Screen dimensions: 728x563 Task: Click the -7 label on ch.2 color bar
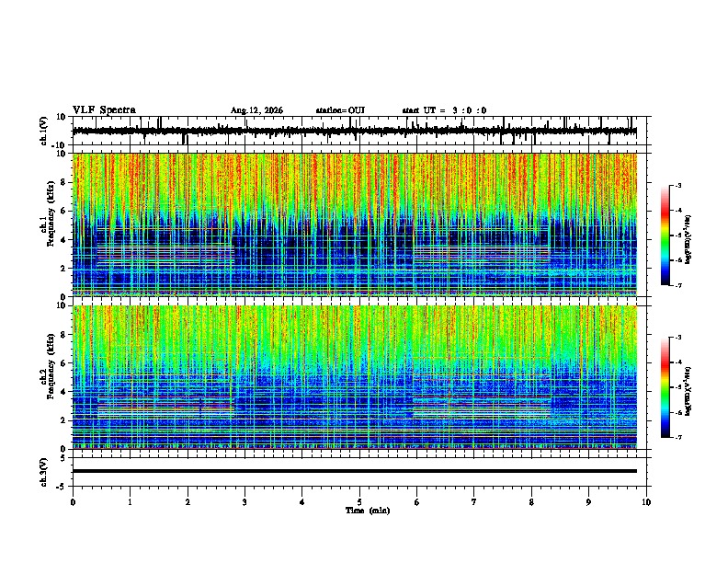(x=677, y=437)
